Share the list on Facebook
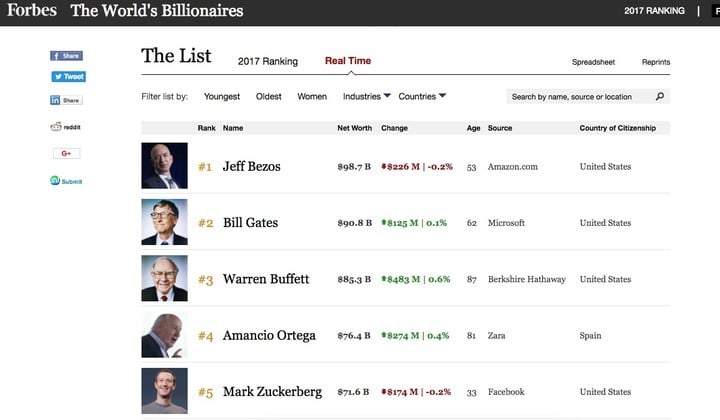Image resolution: width=720 pixels, height=420 pixels. [66, 56]
